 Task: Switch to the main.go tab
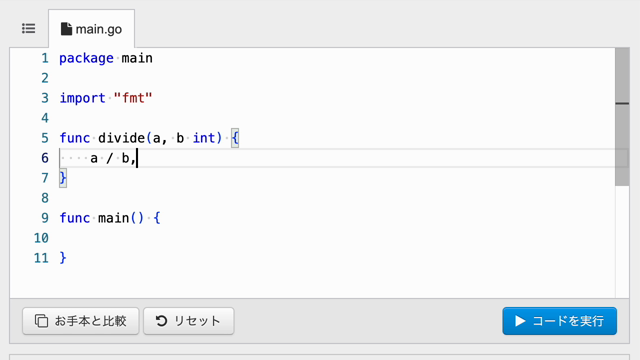point(91,29)
